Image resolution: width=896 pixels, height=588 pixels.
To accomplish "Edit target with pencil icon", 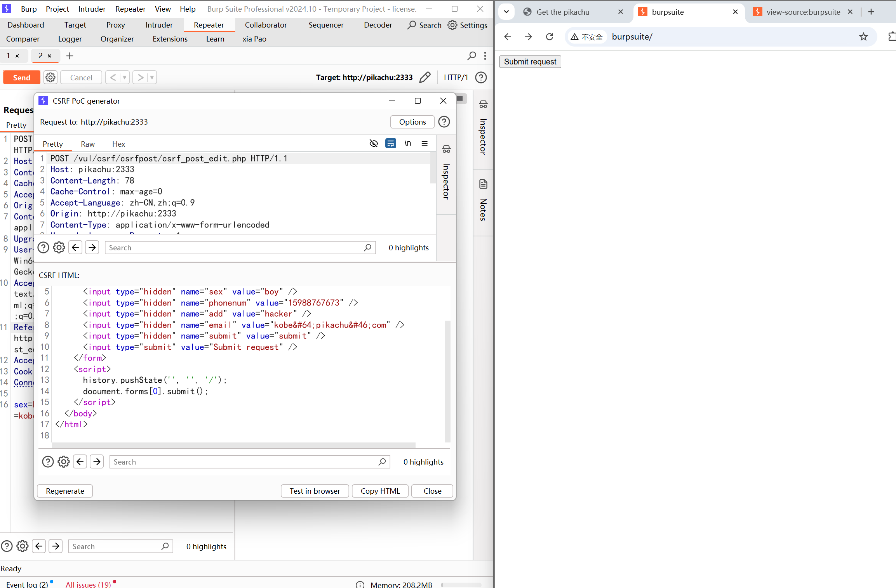I will pos(425,77).
